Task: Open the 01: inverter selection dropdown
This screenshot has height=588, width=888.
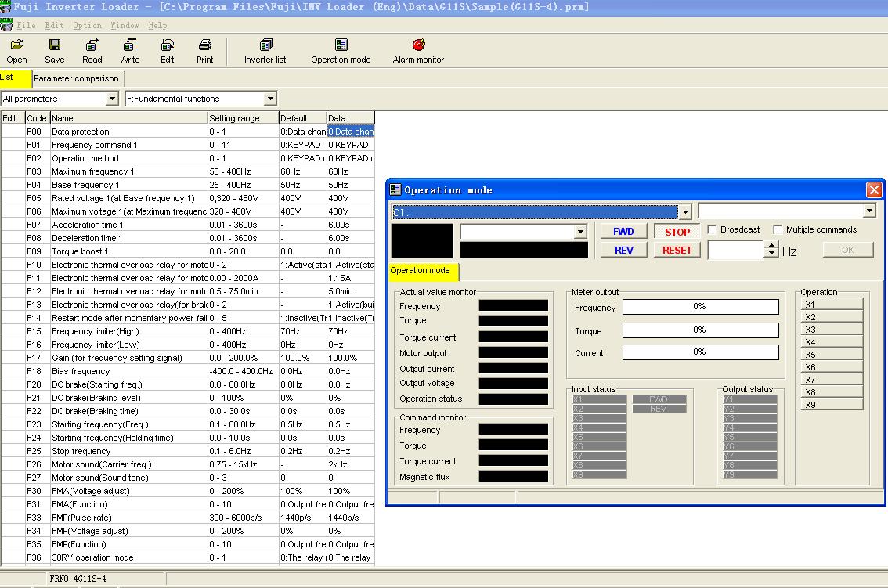Action: [x=685, y=211]
